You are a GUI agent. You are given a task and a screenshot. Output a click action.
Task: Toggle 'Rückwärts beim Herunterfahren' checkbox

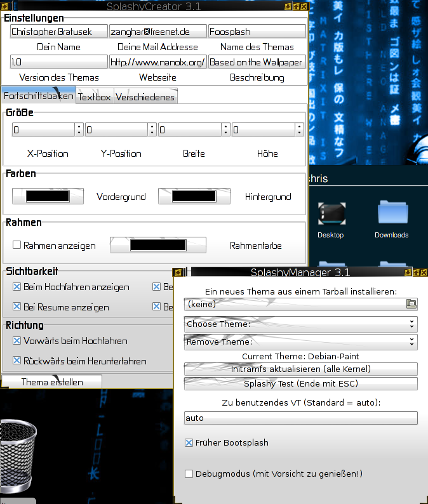17,361
